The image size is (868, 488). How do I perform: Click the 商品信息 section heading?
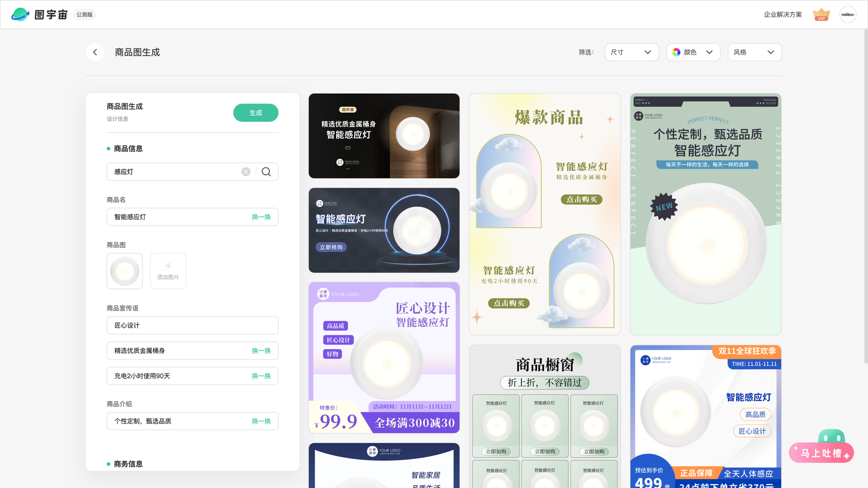128,149
